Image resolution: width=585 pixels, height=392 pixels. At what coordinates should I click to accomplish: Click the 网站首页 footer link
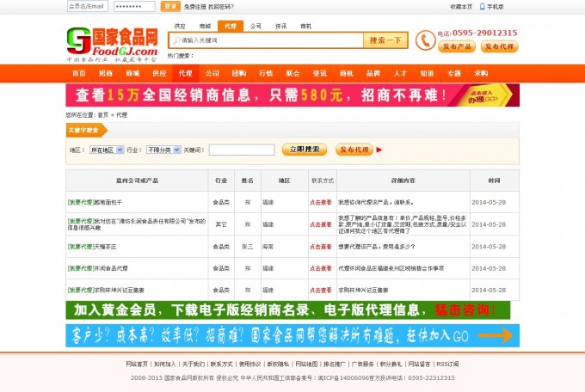click(137, 364)
